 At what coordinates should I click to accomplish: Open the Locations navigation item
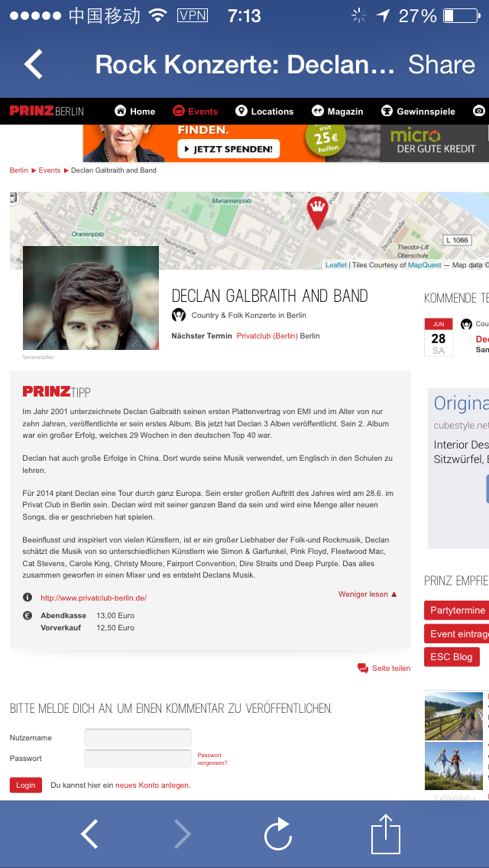(264, 112)
